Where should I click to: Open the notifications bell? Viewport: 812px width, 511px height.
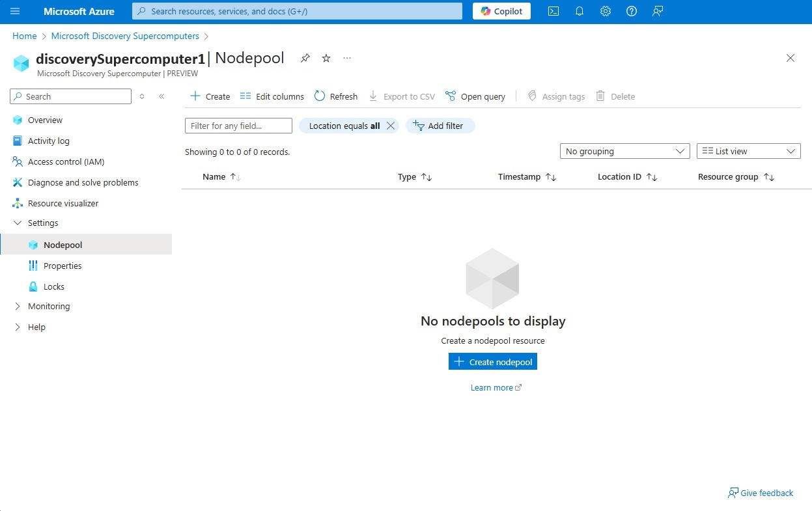coord(579,11)
